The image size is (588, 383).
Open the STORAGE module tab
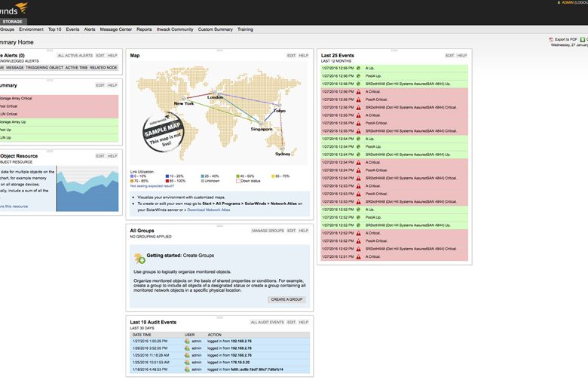click(12, 21)
